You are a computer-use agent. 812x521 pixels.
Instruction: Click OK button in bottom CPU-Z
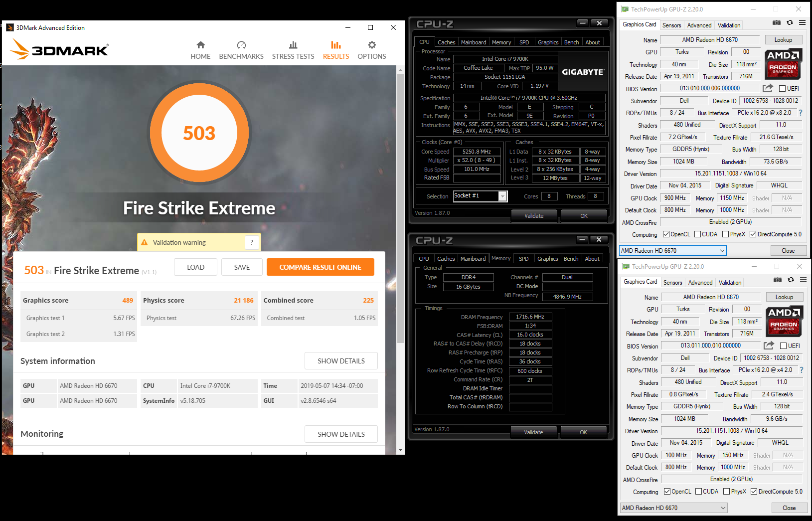point(583,432)
